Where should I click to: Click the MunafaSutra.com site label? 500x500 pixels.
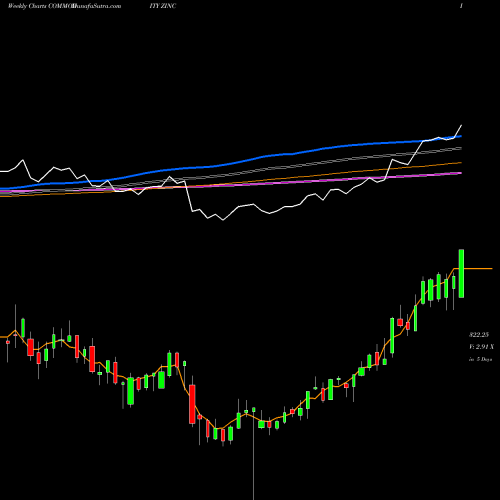click(x=97, y=6)
